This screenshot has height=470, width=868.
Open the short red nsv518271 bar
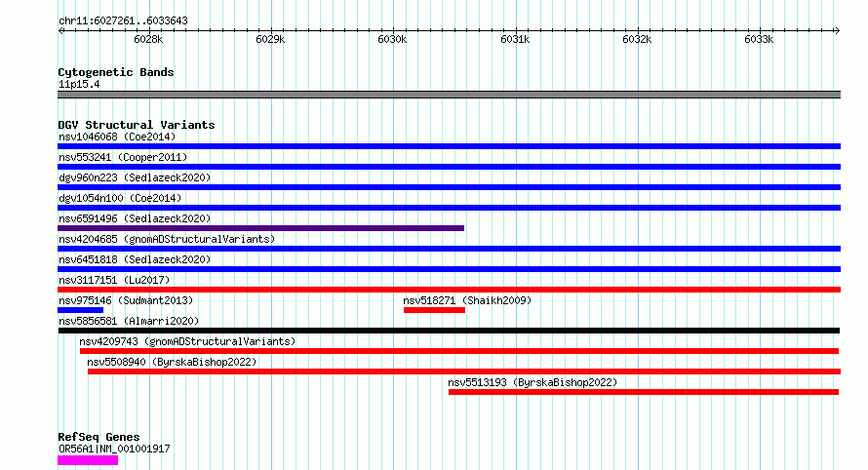(435, 310)
